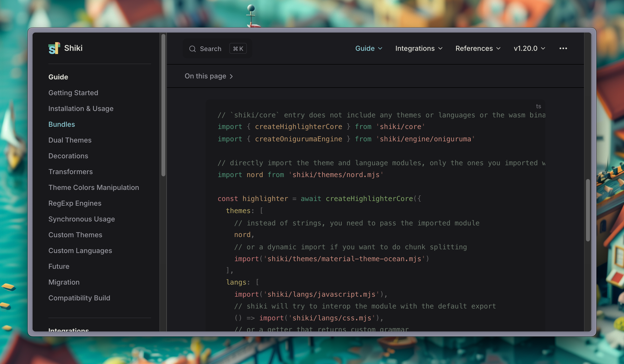Click 'const highlighter' declaration text
Viewport: 624px width, 364px height.
pyautogui.click(x=253, y=199)
